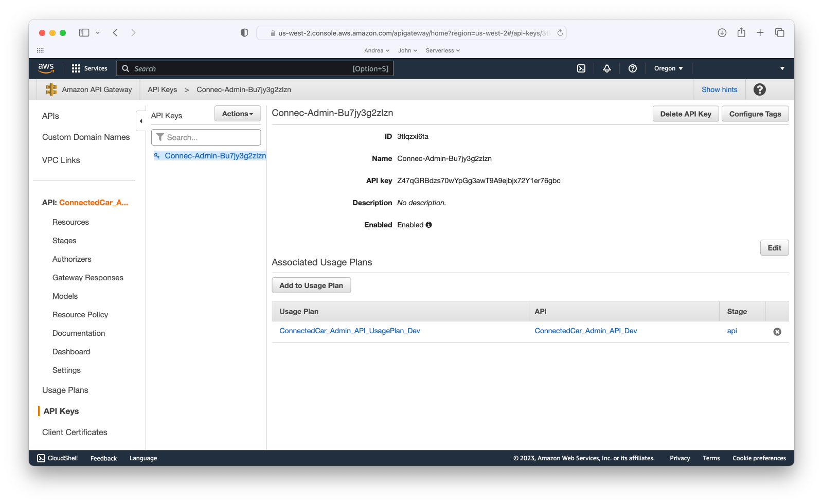Click API Keys in the breadcrumb
This screenshot has height=504, width=823.
click(162, 89)
